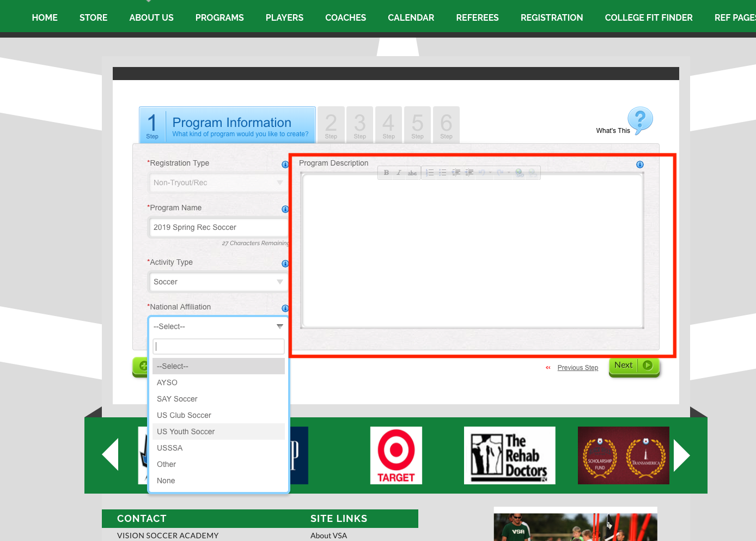The image size is (756, 541).
Task: Select US Youth Soccer from the list
Action: pos(186,431)
